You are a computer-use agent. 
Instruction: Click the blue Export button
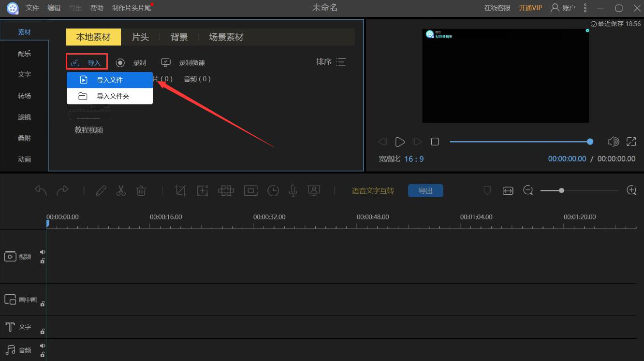tap(425, 191)
